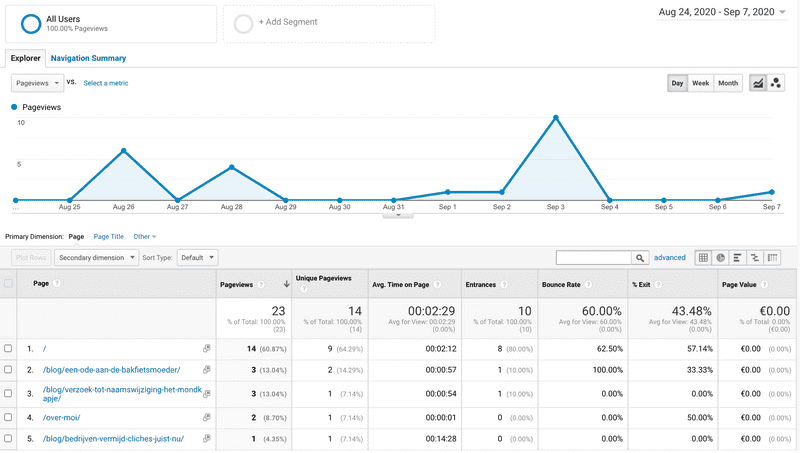Show help for Page column

click(57, 283)
